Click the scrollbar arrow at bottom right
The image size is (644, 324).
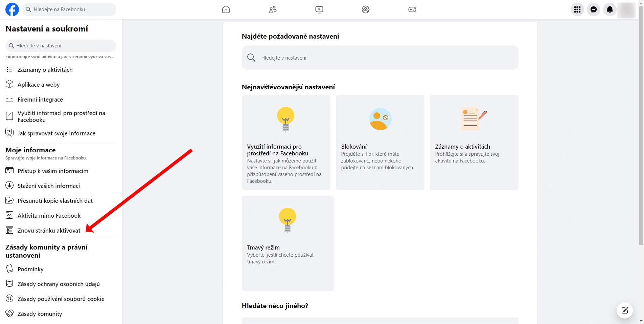[641, 321]
